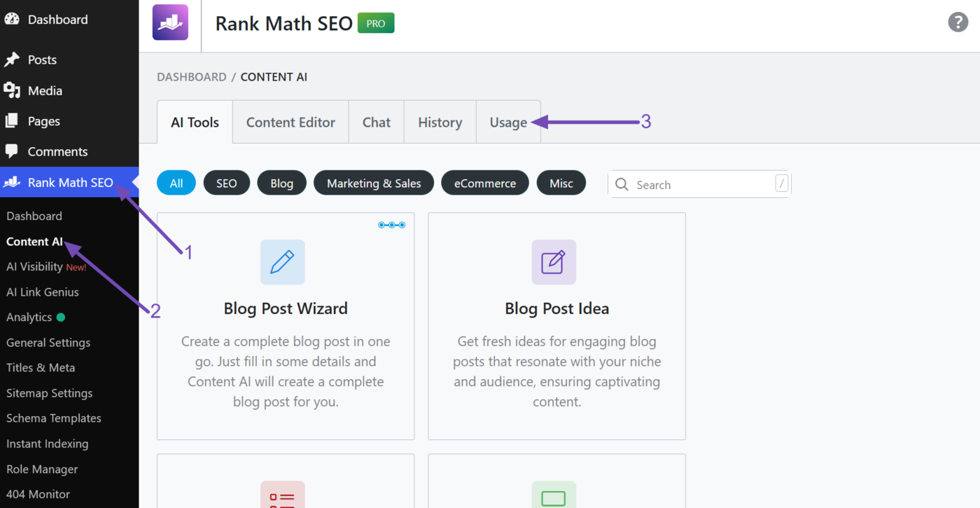
Task: Open General Settings submenu item
Action: click(48, 343)
